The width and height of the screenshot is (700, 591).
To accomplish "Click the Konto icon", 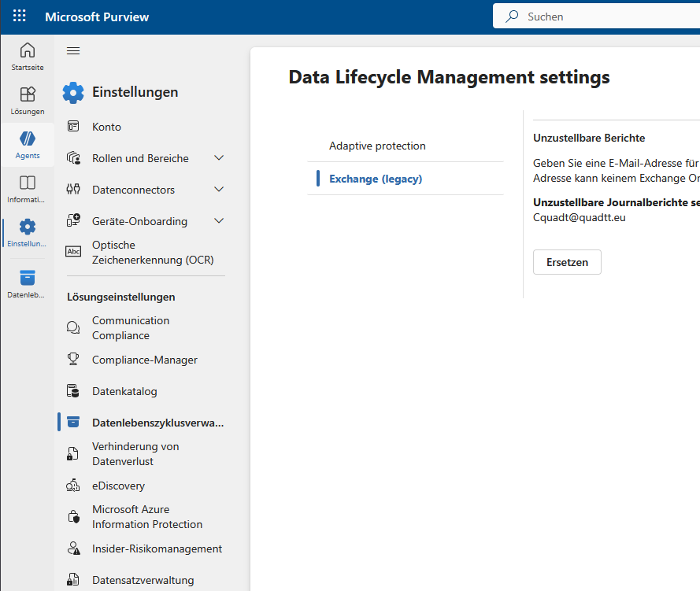I will [73, 127].
